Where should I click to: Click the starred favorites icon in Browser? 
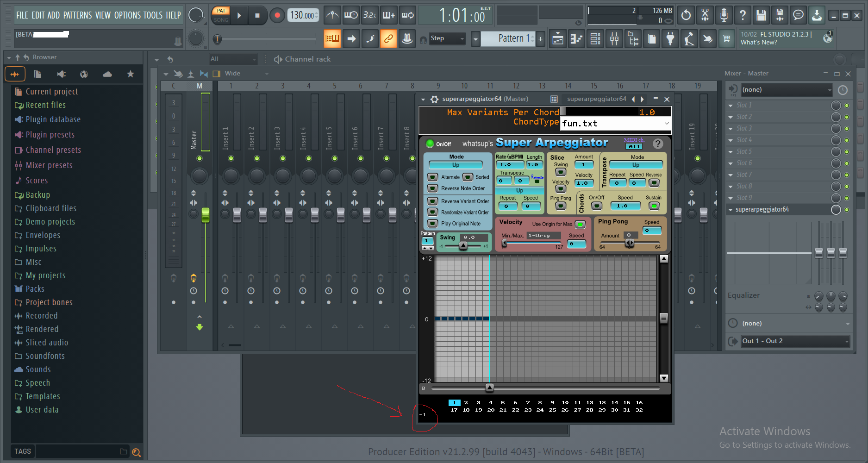tap(131, 74)
